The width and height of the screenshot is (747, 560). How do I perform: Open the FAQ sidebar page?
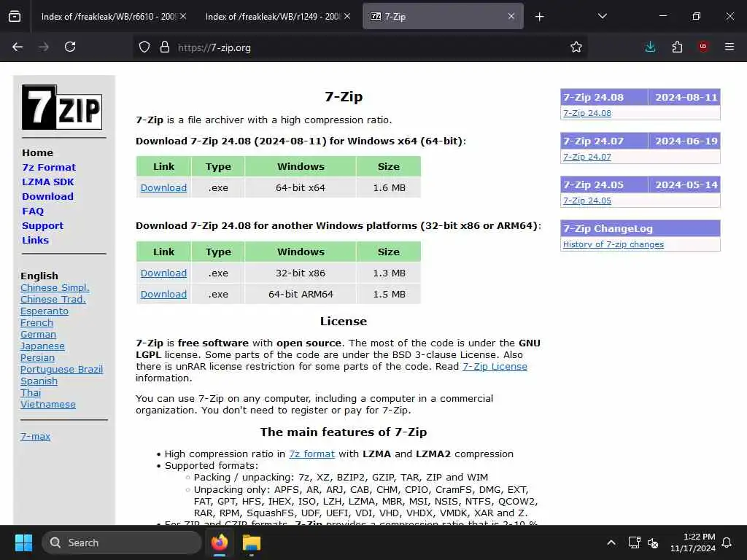[33, 211]
